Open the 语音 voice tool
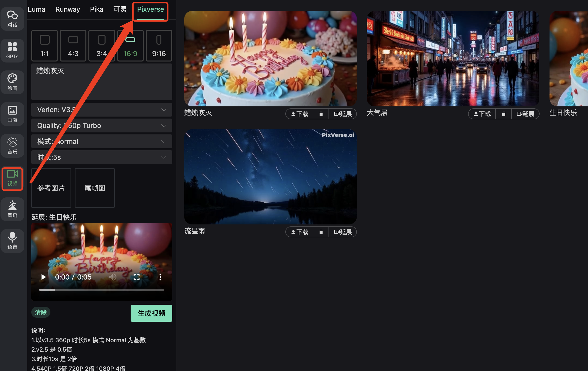Viewport: 588px width, 371px height. tap(12, 241)
